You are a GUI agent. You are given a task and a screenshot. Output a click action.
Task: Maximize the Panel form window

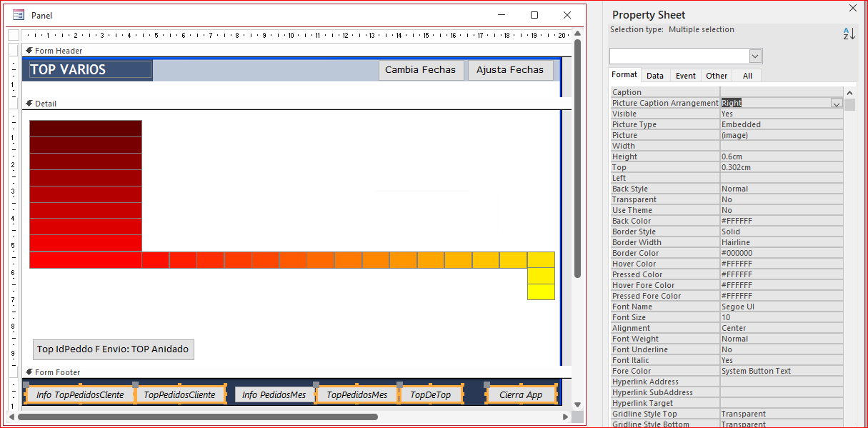(534, 15)
